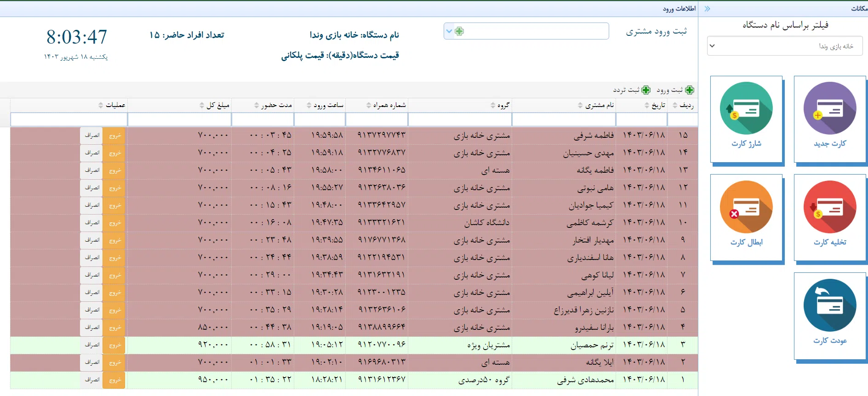
Task: Sort by ردیف column arrows
Action: tap(674, 105)
